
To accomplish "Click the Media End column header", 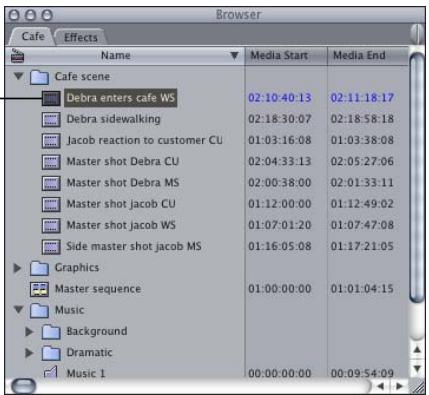I will (368, 56).
